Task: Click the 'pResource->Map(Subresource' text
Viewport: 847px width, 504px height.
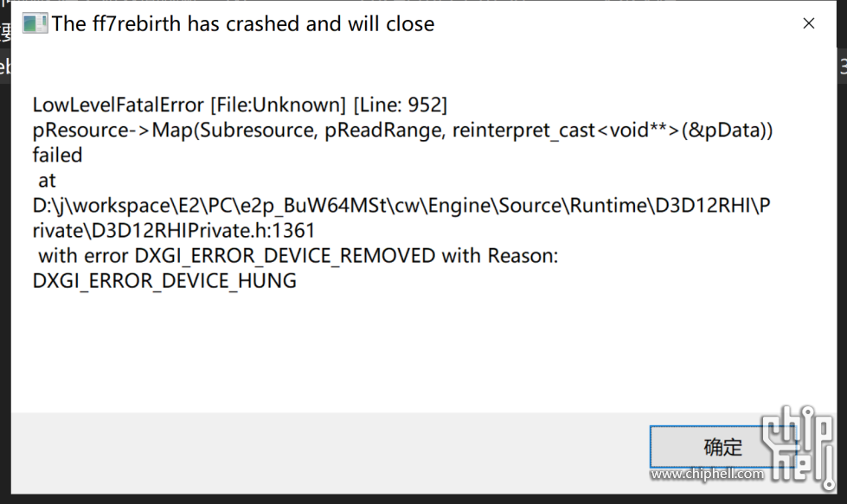Action: 175,130
